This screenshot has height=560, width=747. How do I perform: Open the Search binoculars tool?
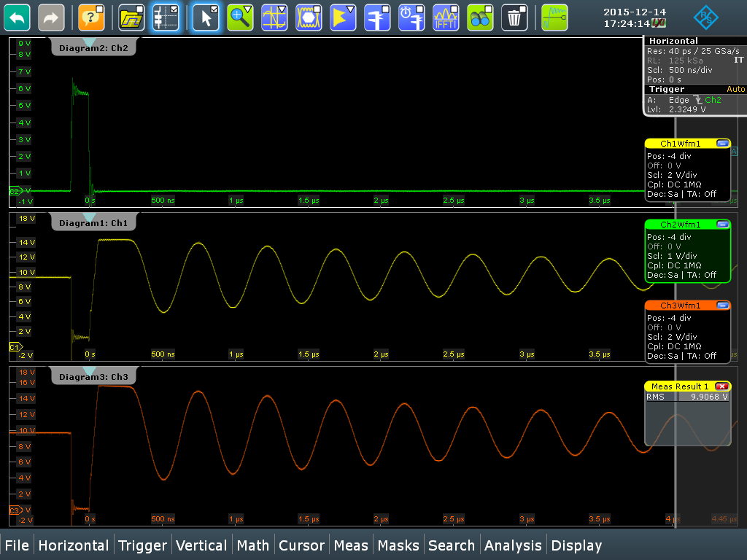pyautogui.click(x=480, y=17)
